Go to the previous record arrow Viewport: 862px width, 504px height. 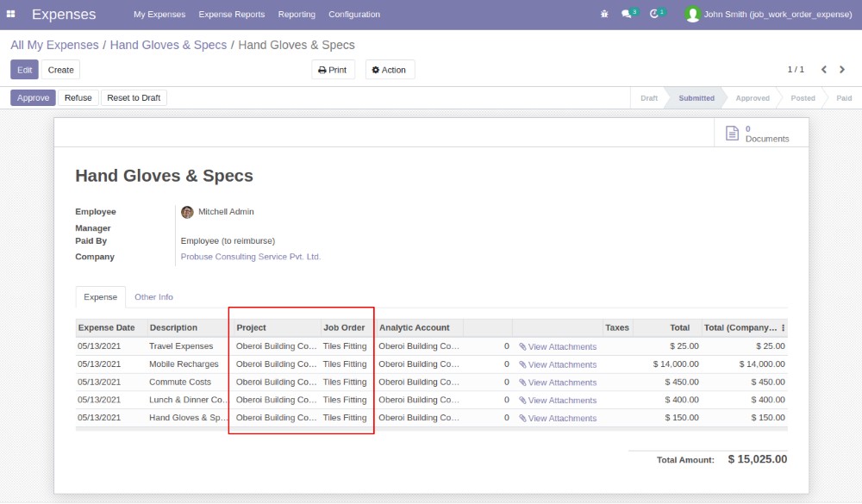coord(824,70)
